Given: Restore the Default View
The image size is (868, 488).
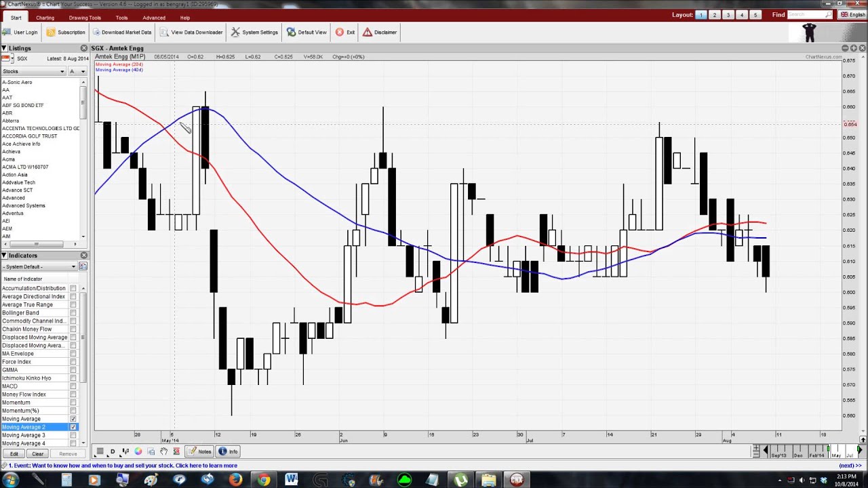Looking at the screenshot, I should point(307,32).
